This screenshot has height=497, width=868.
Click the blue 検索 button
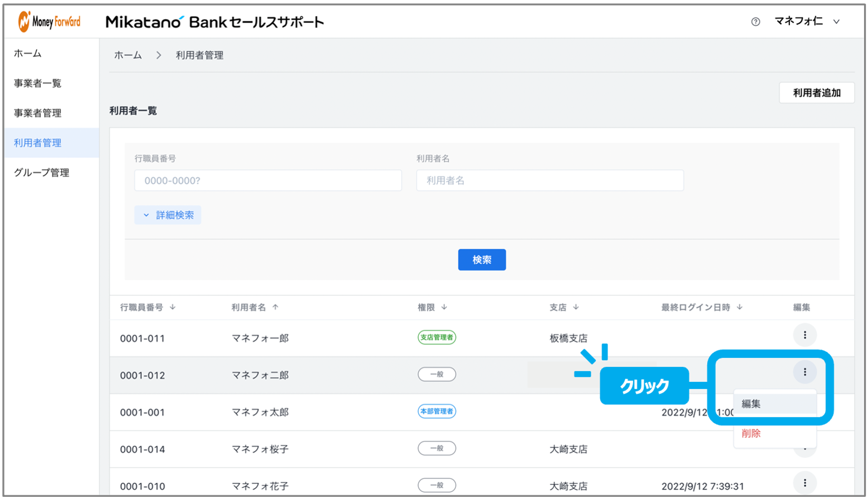pyautogui.click(x=482, y=260)
